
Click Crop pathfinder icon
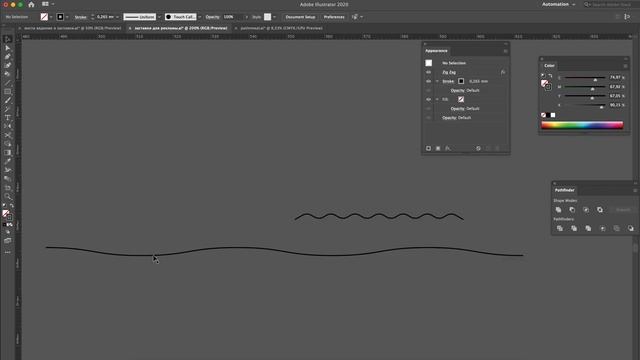[x=602, y=229]
